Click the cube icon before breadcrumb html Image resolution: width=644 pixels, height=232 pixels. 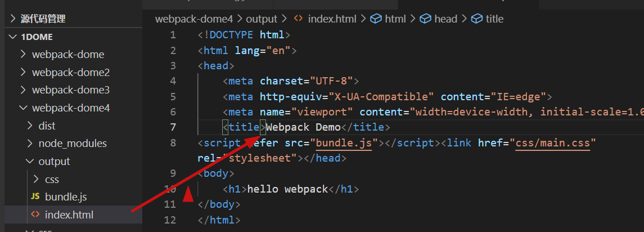(x=376, y=19)
